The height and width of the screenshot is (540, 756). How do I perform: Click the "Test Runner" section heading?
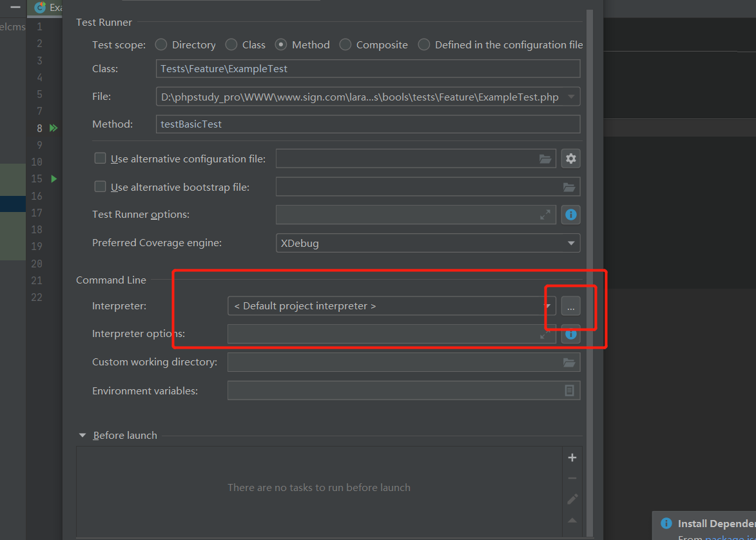point(104,22)
